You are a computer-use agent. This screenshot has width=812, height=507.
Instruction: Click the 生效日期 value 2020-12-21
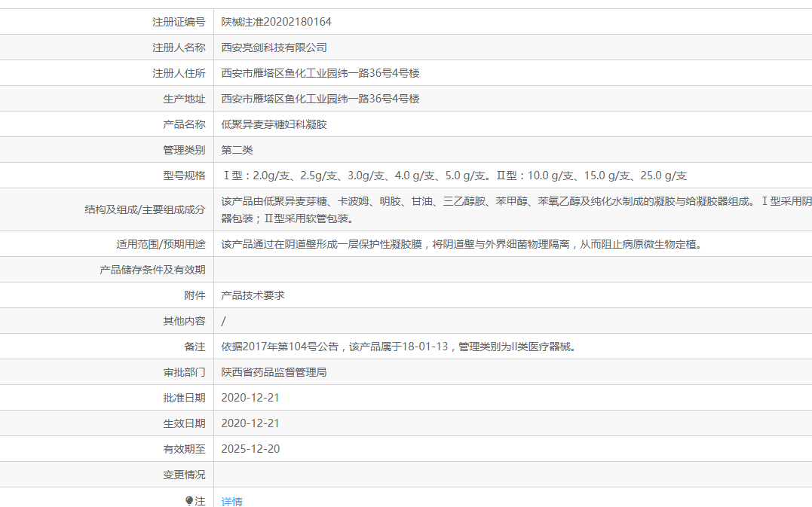[x=250, y=423]
